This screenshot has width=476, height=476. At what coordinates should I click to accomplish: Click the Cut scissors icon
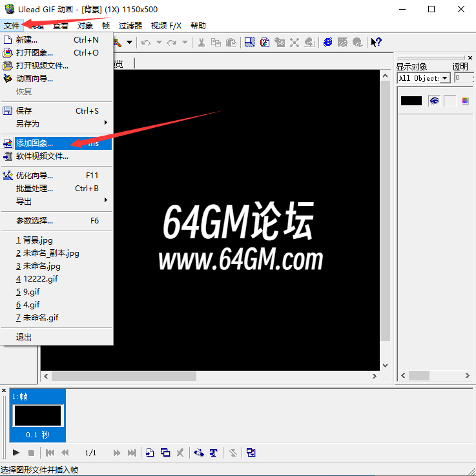click(201, 43)
